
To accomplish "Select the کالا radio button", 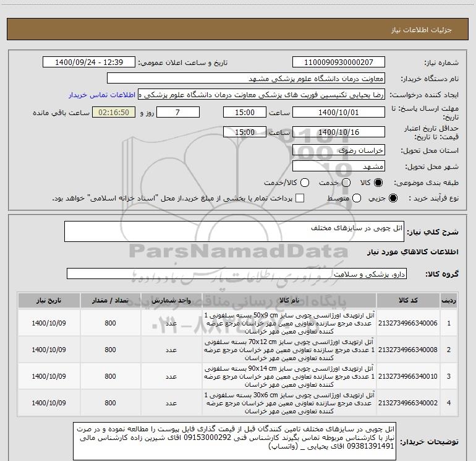I will click(x=378, y=183).
